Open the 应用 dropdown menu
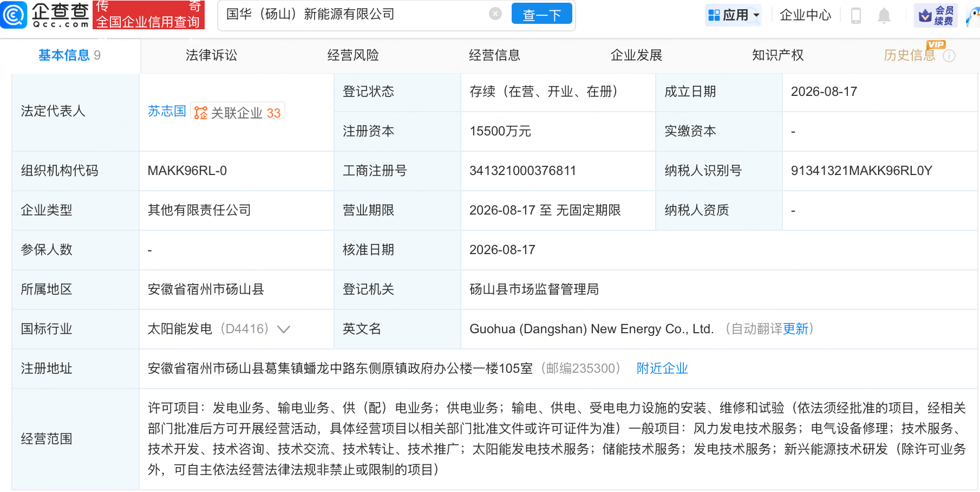Viewport: 980px width, 492px height. [734, 15]
